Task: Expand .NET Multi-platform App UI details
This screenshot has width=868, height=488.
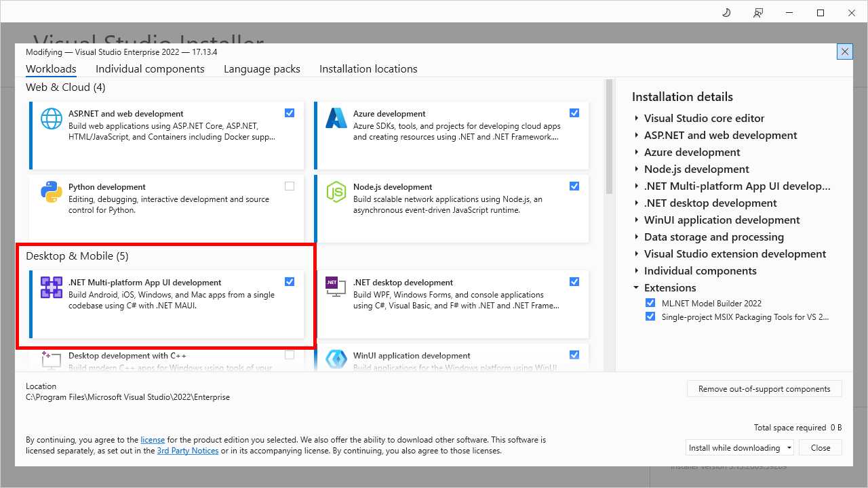Action: (x=637, y=186)
